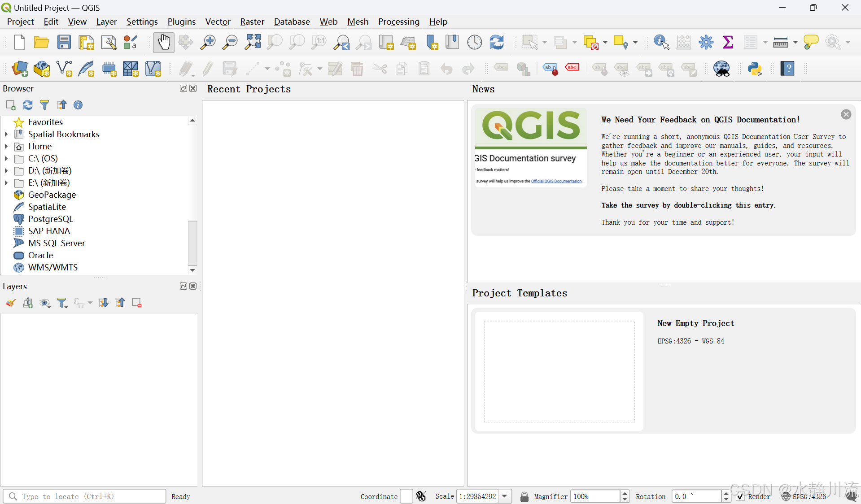Click the Refresh map icon

click(x=496, y=42)
